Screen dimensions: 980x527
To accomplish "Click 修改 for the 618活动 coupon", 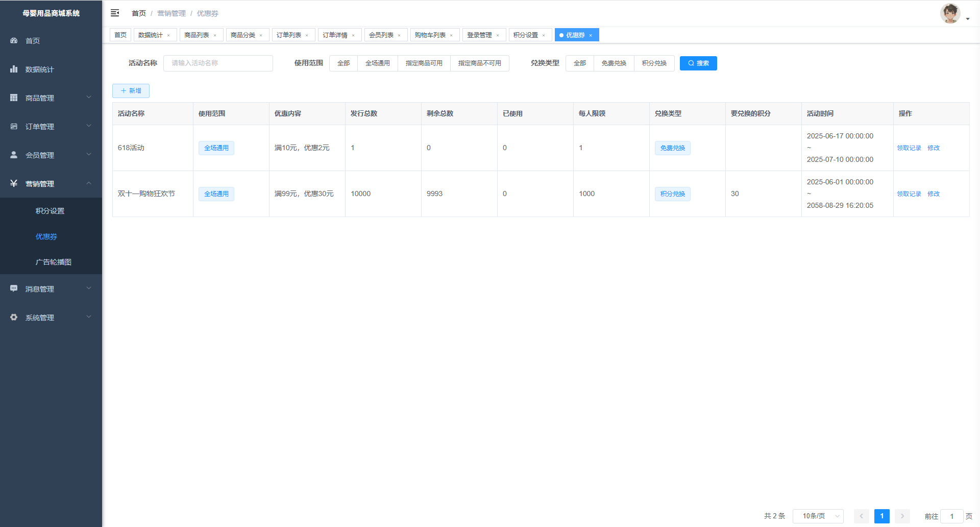I will tap(933, 148).
